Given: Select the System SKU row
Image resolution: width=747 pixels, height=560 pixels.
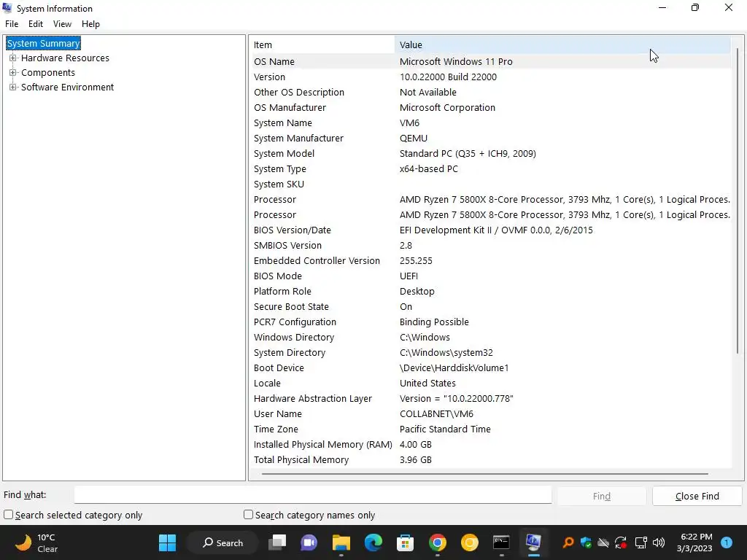Looking at the screenshot, I should (490, 184).
